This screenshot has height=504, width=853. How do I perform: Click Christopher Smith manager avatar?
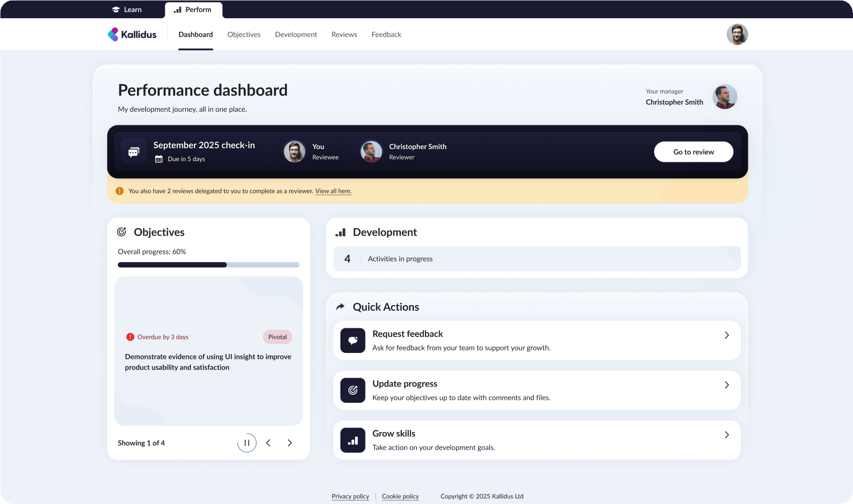725,97
